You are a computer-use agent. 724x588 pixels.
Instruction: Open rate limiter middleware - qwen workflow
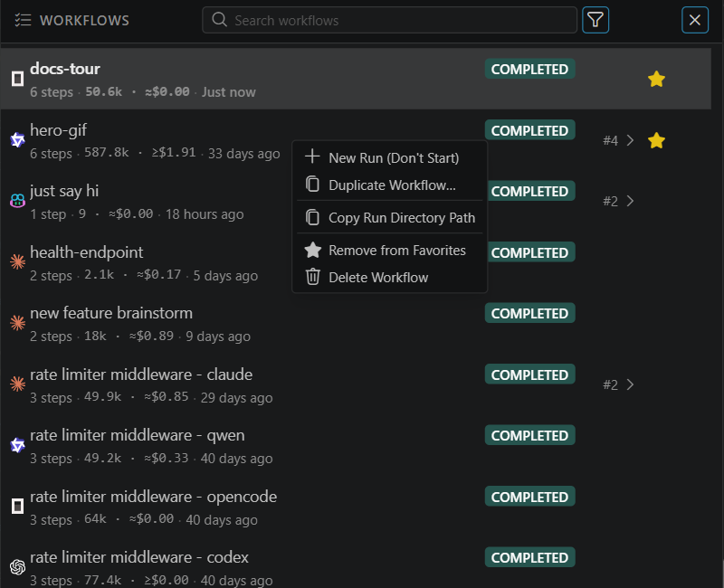356,445
